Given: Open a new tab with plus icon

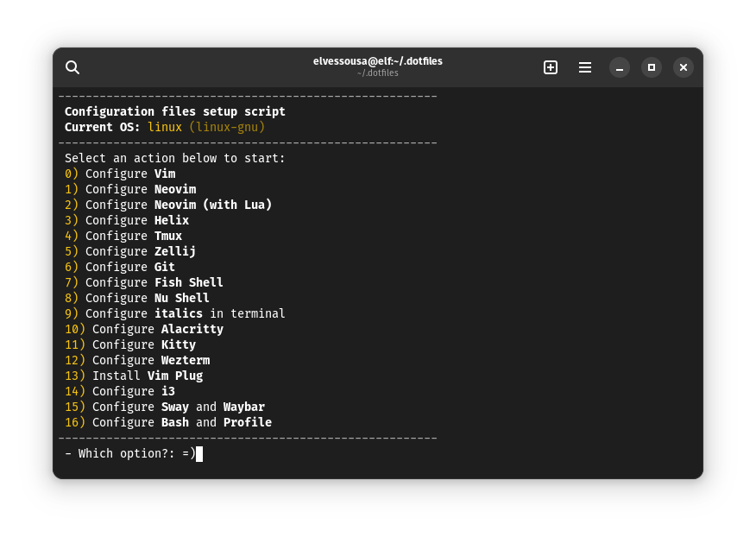Looking at the screenshot, I should (x=550, y=67).
